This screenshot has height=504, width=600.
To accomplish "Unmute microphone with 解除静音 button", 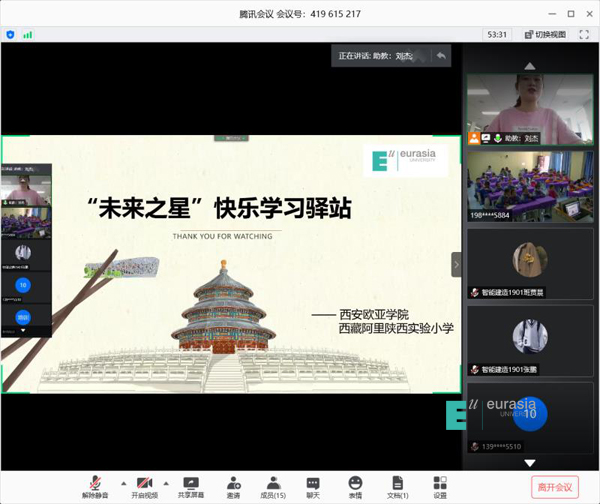I will click(97, 486).
